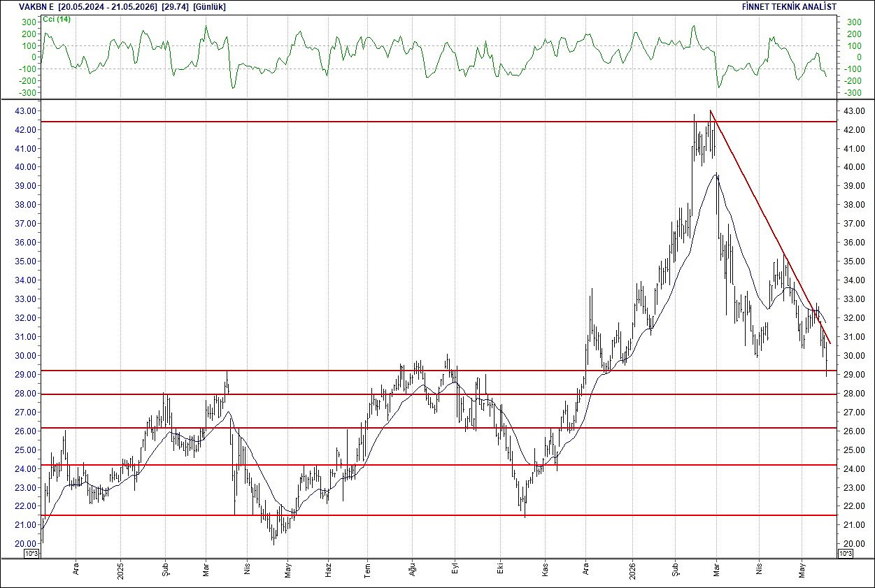Click 43.00 on the left price axis
The height and width of the screenshot is (588, 875).
[25, 111]
